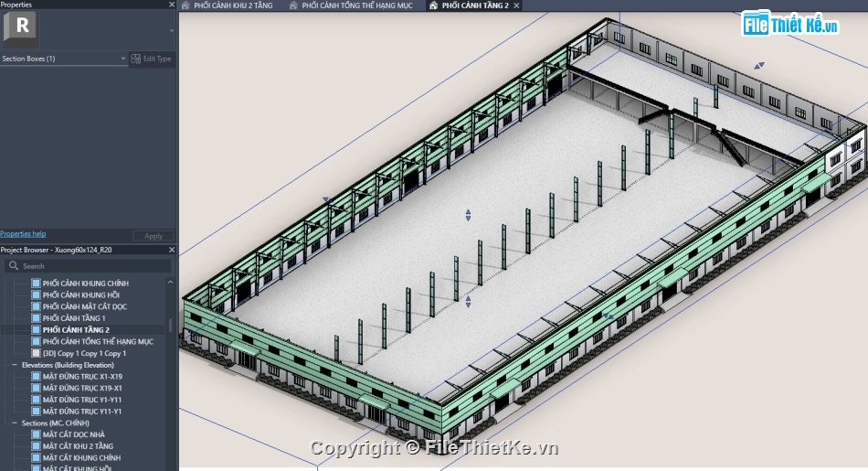Image resolution: width=868 pixels, height=471 pixels.
Task: Open the Properties help link
Action: click(x=23, y=234)
